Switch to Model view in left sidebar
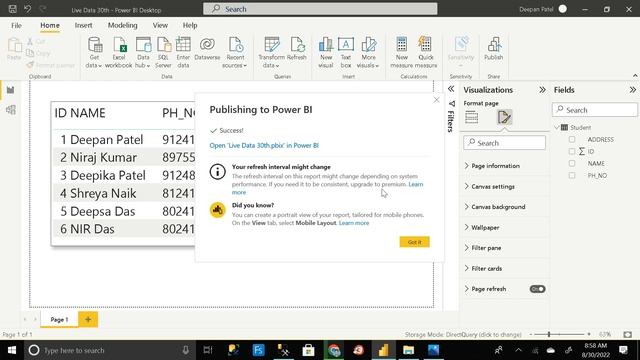 [x=11, y=110]
